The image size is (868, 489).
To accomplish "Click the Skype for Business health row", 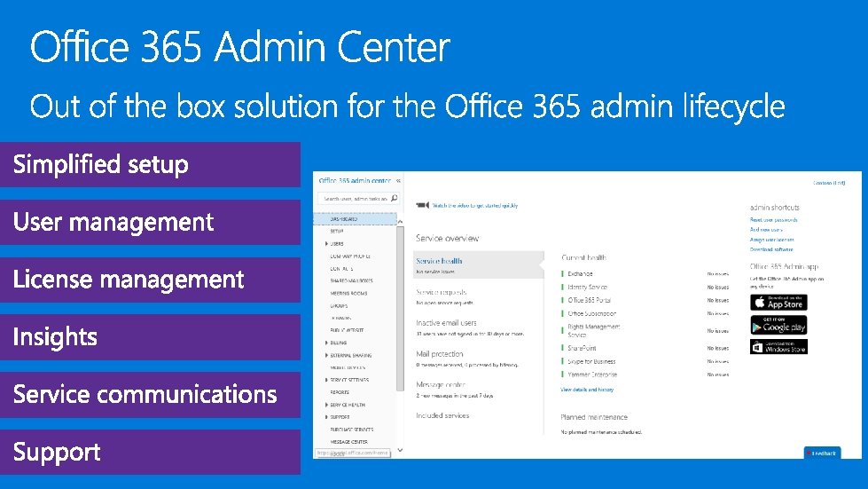I will 645,361.
